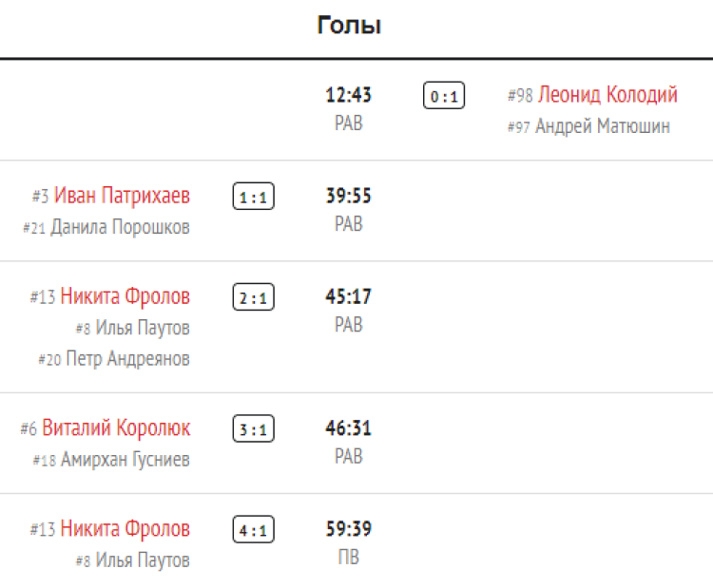Select assistant Данила Порошков
Screen dimensions: 713x588
click(120, 227)
